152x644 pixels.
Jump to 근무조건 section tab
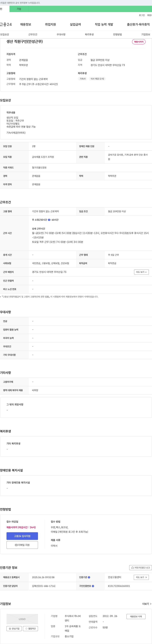click(33, 34)
